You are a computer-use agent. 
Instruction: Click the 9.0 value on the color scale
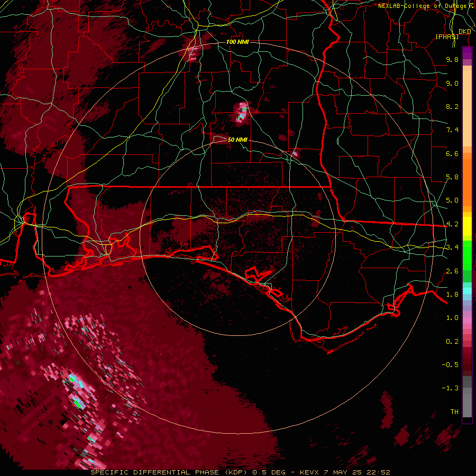[452, 83]
